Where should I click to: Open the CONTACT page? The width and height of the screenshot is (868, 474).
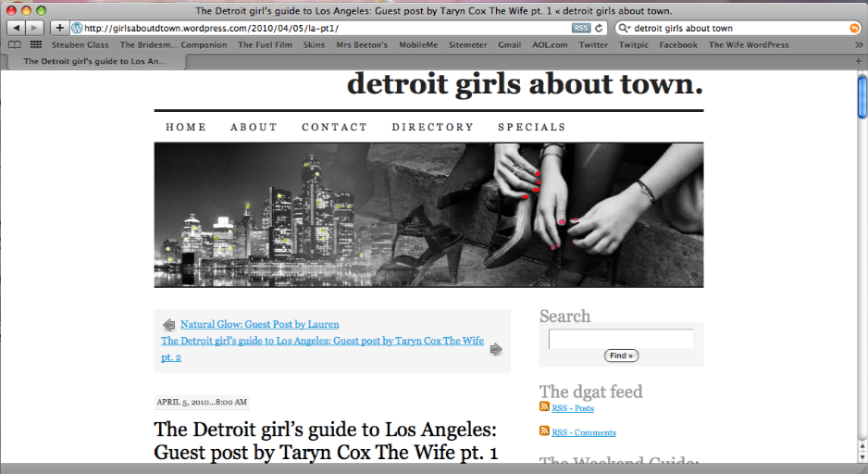335,127
